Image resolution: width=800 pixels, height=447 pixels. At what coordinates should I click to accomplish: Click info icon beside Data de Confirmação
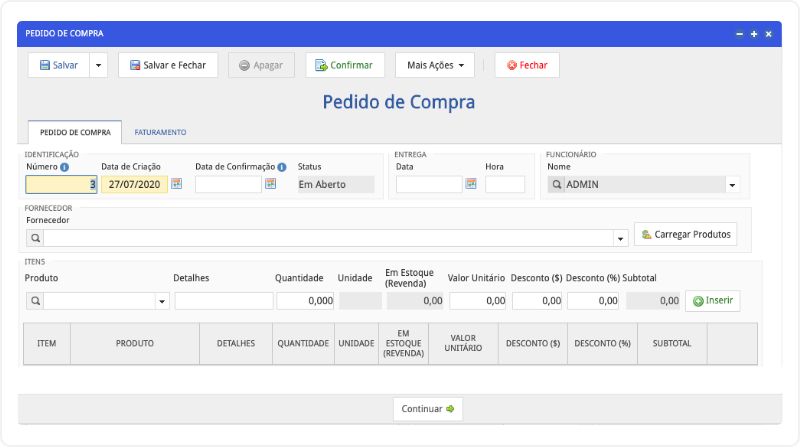282,167
